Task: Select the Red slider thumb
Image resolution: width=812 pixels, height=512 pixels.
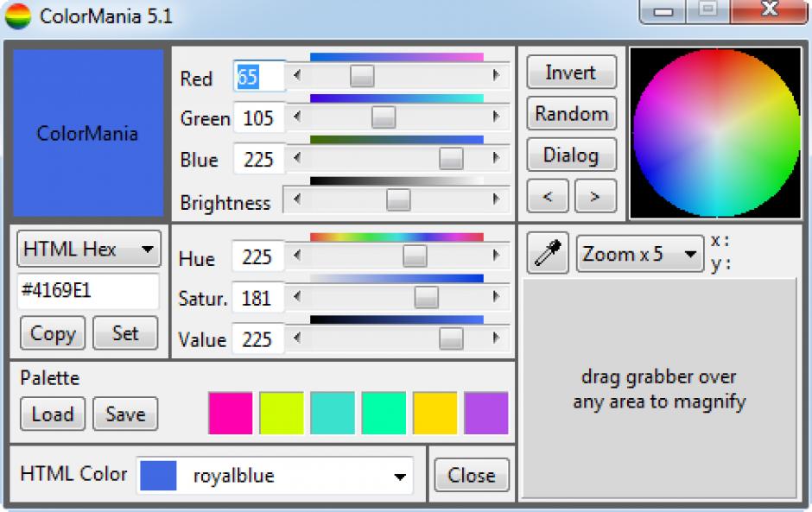Action: pyautogui.click(x=362, y=76)
